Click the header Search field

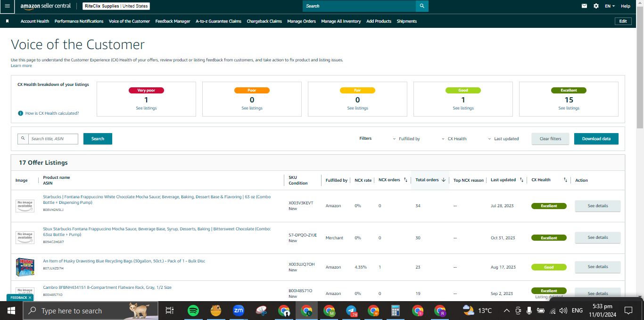coord(359,6)
